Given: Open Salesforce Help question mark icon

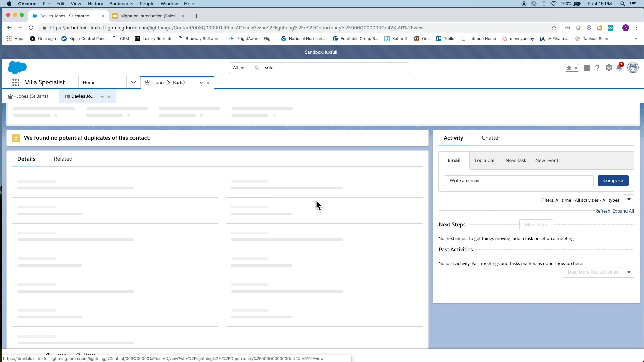Looking at the screenshot, I should coord(597,68).
